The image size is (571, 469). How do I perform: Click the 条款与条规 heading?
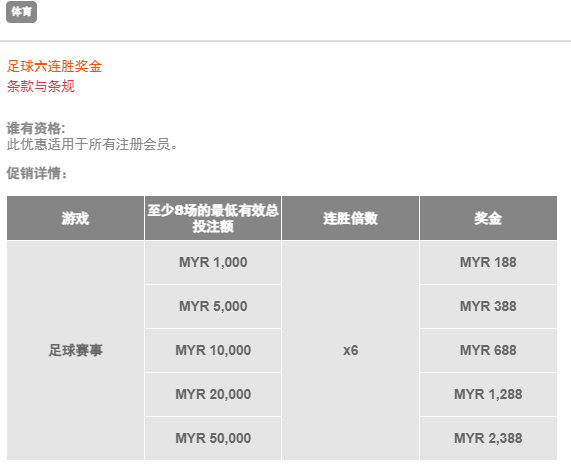point(41,86)
